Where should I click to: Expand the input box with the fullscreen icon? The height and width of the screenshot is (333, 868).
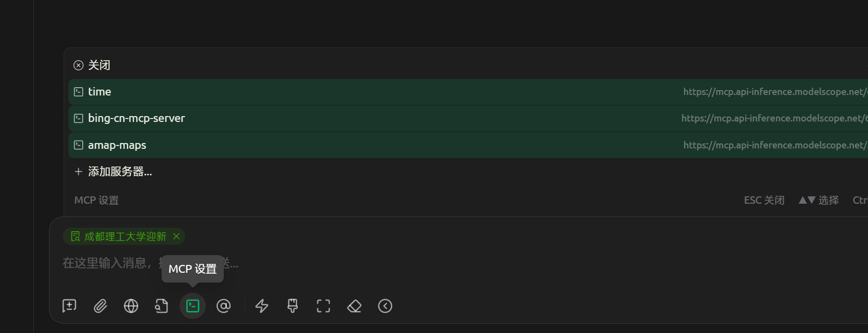pyautogui.click(x=324, y=306)
